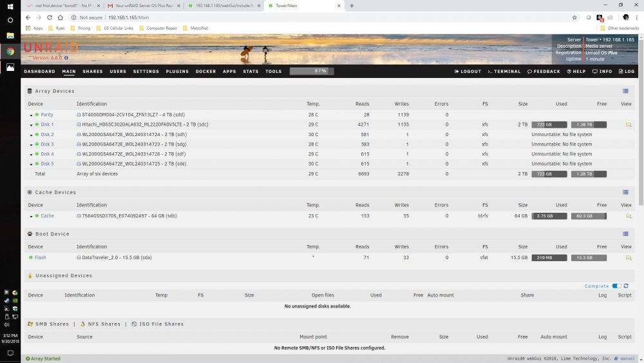Click Parity disk identification icon
This screenshot has width=644, height=363.
tap(79, 115)
